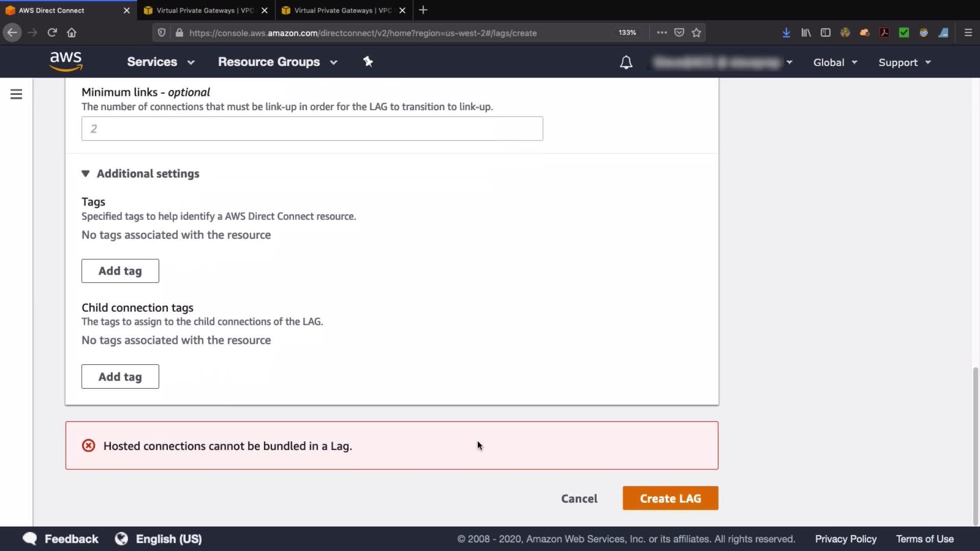Switch to second Virtual Private Gateways tab

(x=337, y=10)
